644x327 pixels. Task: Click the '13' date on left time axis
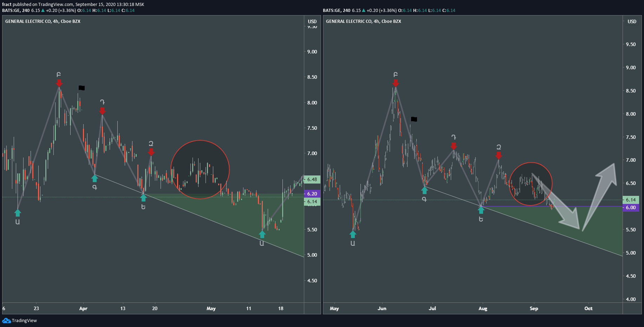click(x=123, y=308)
